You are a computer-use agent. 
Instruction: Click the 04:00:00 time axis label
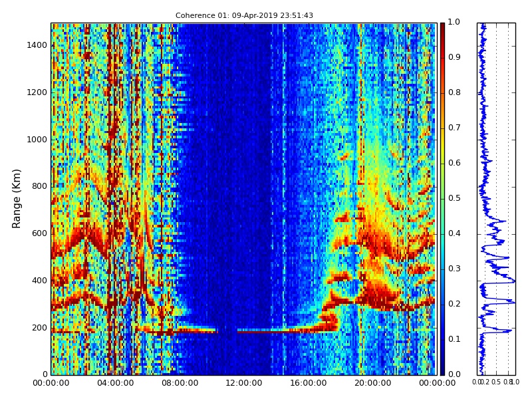click(x=115, y=383)
